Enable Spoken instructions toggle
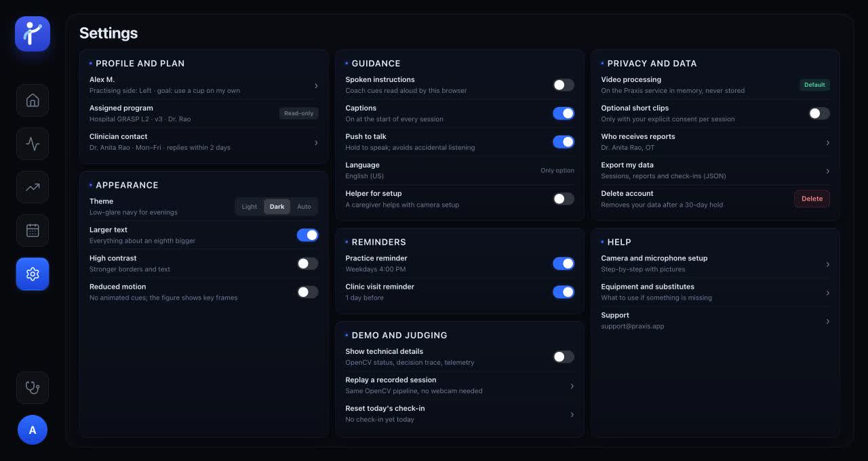The image size is (868, 461). (564, 85)
